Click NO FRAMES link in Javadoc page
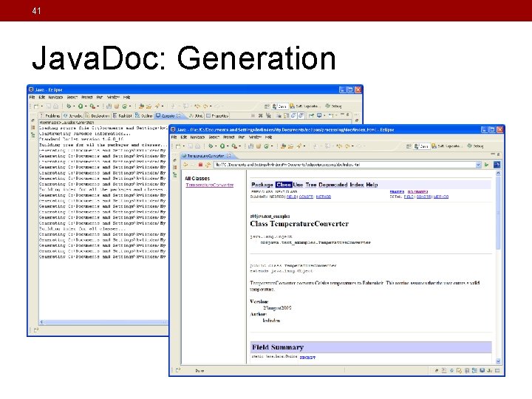Viewport: 532px width, 399px height. (417, 191)
